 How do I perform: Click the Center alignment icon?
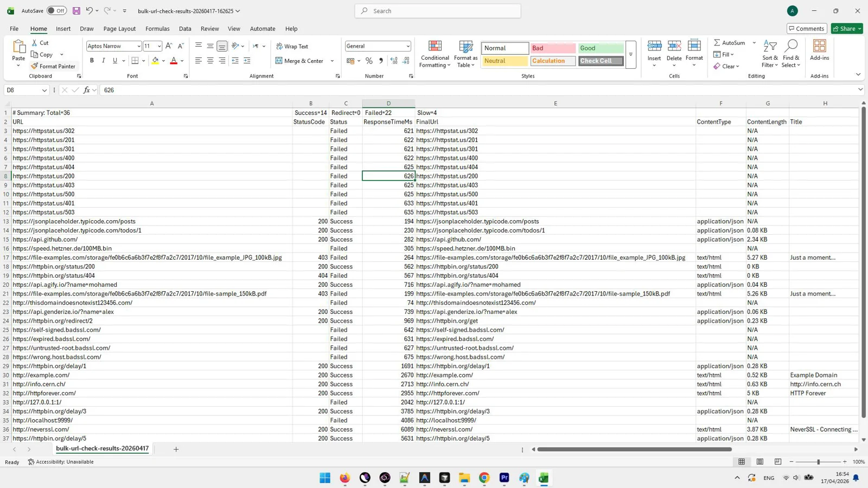pyautogui.click(x=210, y=61)
